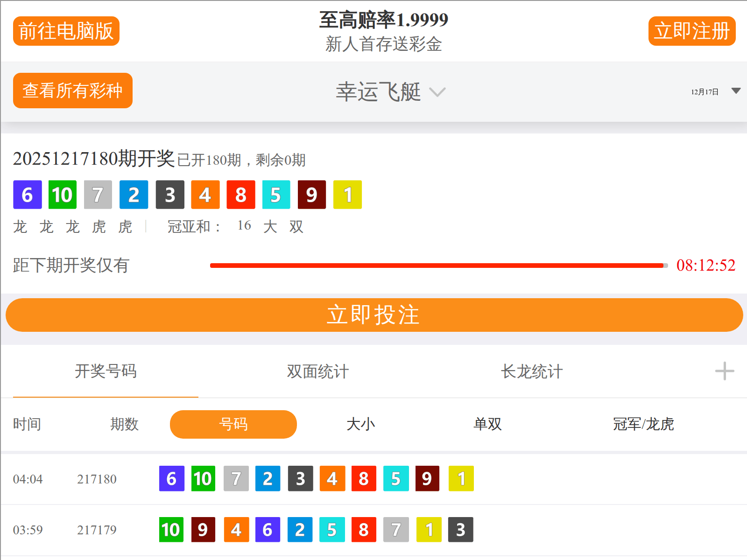Select the yellow number 1 ball
747x560 pixels.
[347, 195]
